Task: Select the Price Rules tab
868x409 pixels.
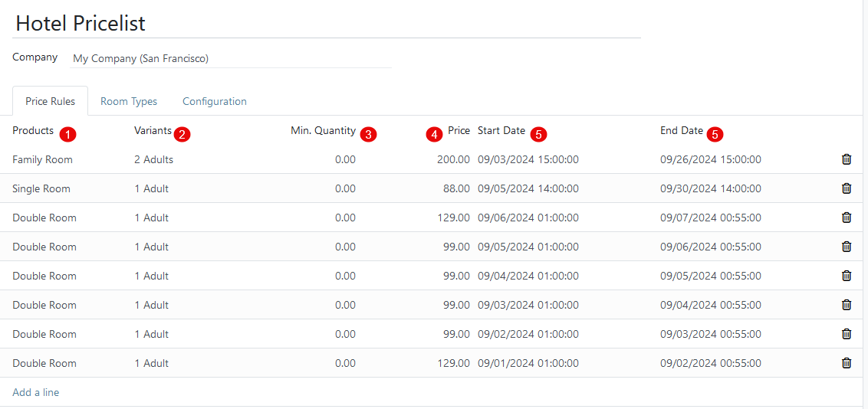Action: [51, 101]
